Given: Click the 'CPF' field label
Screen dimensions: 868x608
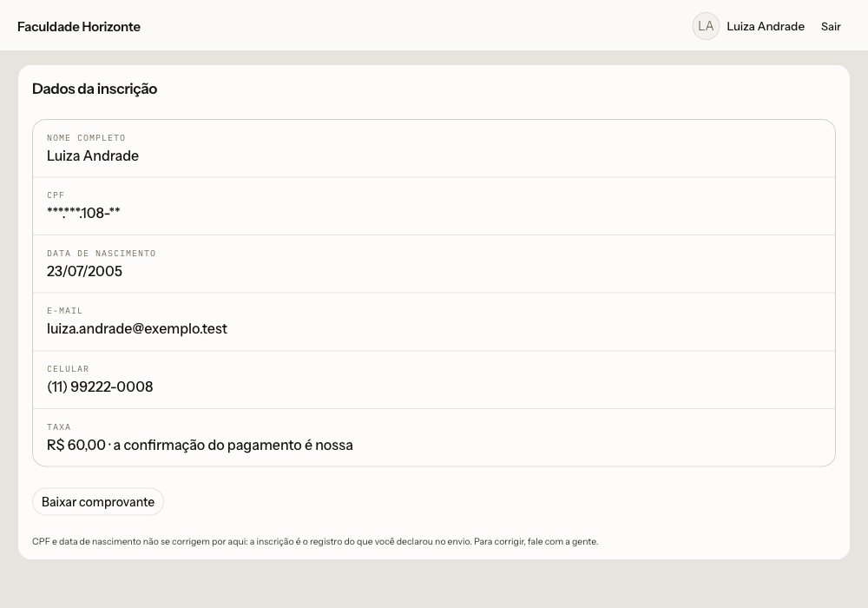Looking at the screenshot, I should click(56, 195).
